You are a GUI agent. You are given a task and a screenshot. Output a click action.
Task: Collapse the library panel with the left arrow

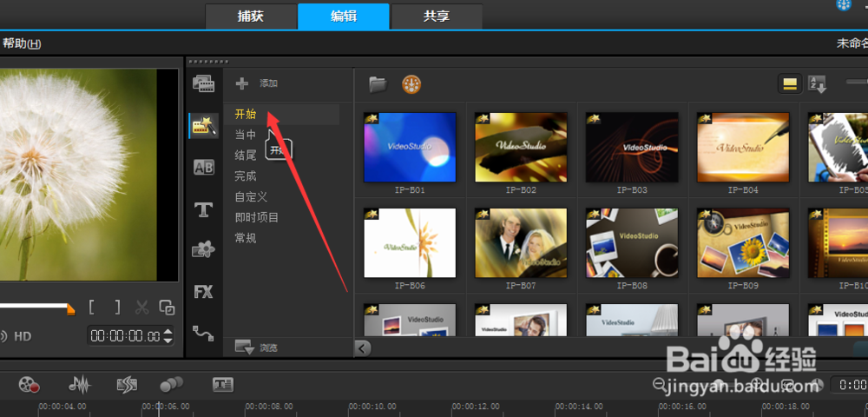tap(362, 348)
